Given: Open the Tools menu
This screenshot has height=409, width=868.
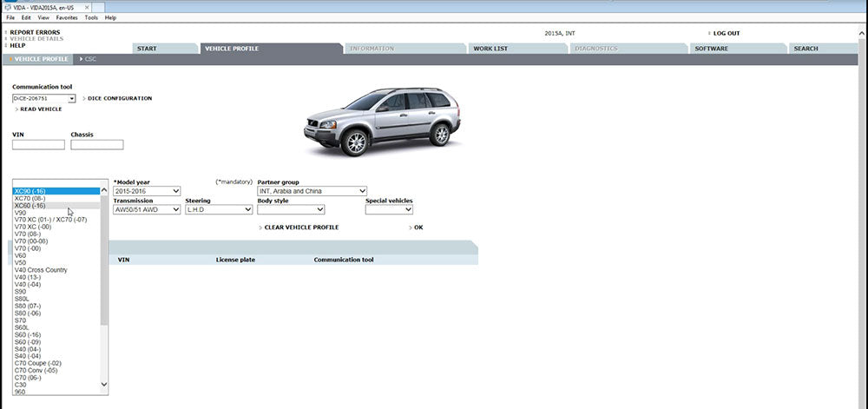Looking at the screenshot, I should (x=91, y=17).
